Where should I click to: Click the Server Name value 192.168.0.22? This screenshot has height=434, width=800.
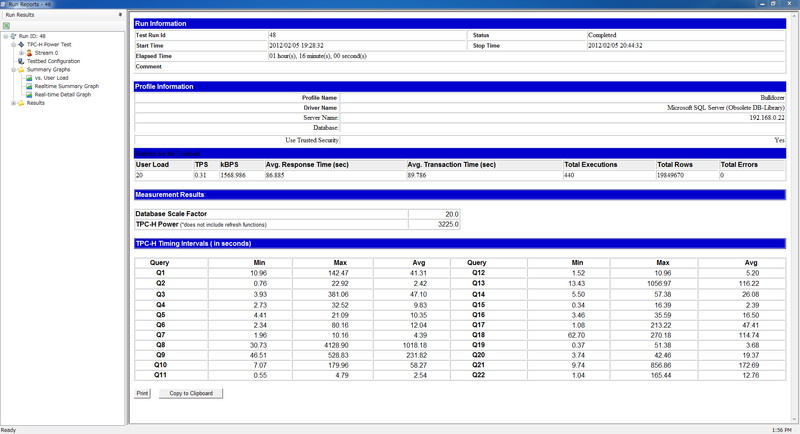coord(767,118)
